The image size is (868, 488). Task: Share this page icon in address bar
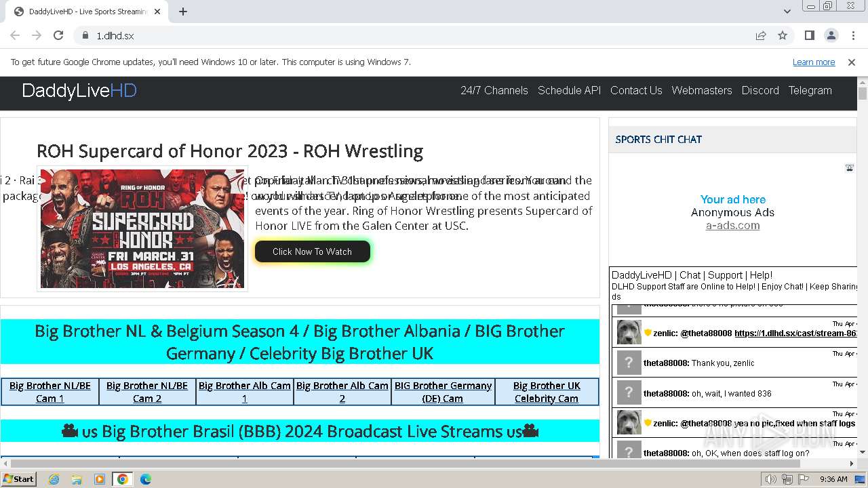(761, 35)
